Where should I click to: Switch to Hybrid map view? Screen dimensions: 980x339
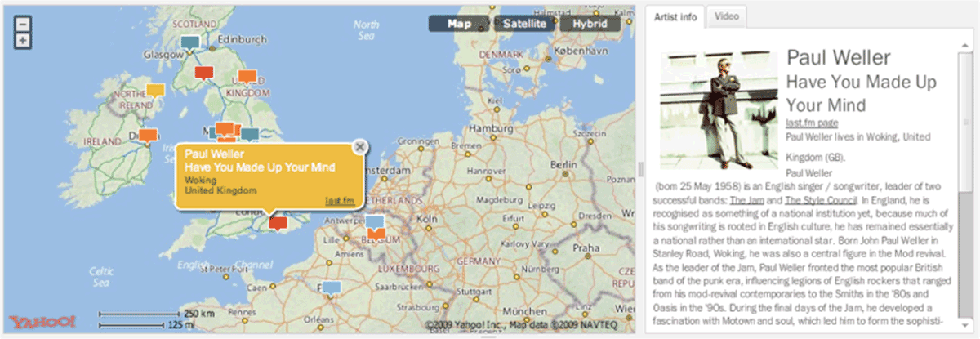590,24
